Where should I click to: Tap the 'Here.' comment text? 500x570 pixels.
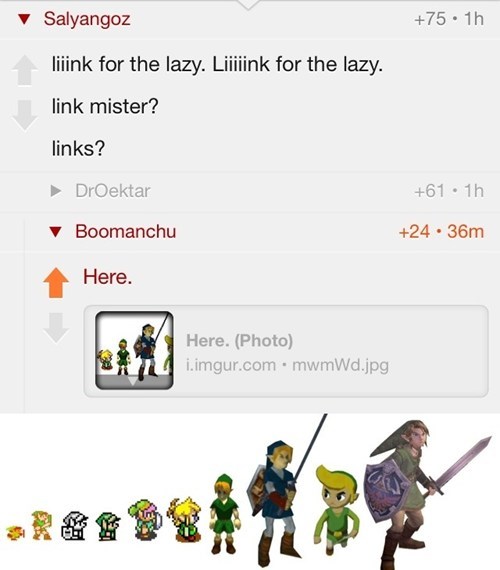[x=108, y=277]
